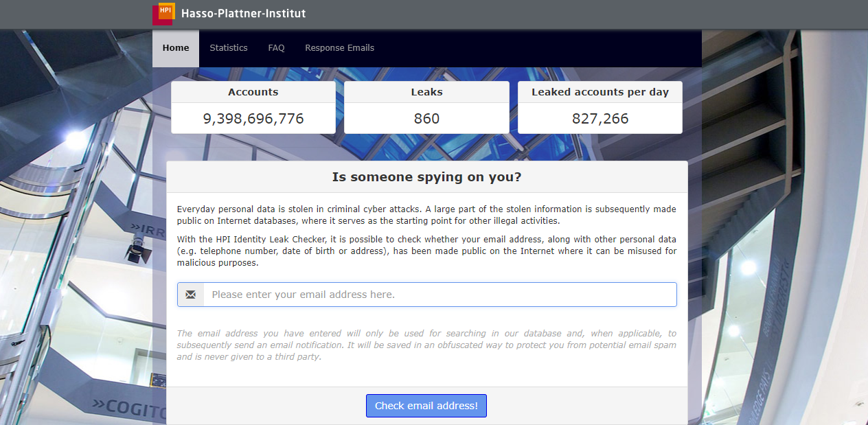Select the Leaked accounts per day header
868x425 pixels.
pyautogui.click(x=600, y=92)
